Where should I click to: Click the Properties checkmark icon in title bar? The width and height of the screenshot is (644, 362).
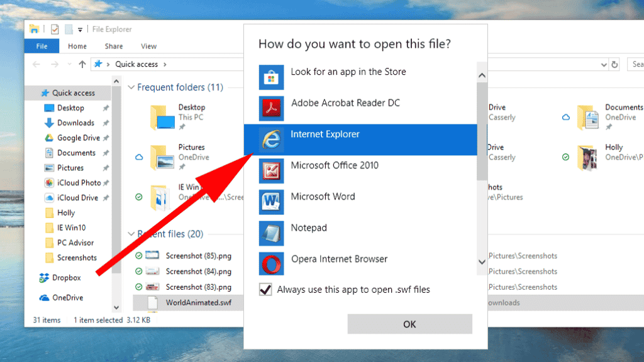pos(55,29)
